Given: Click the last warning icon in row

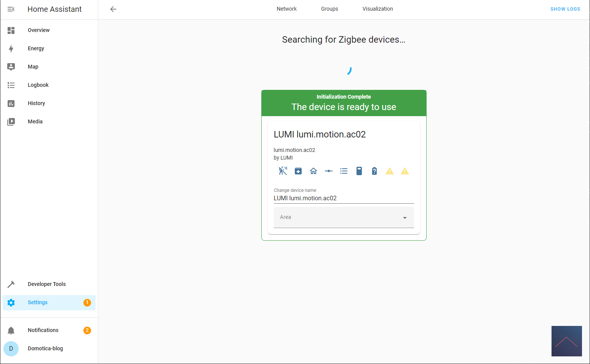Looking at the screenshot, I should pyautogui.click(x=405, y=171).
